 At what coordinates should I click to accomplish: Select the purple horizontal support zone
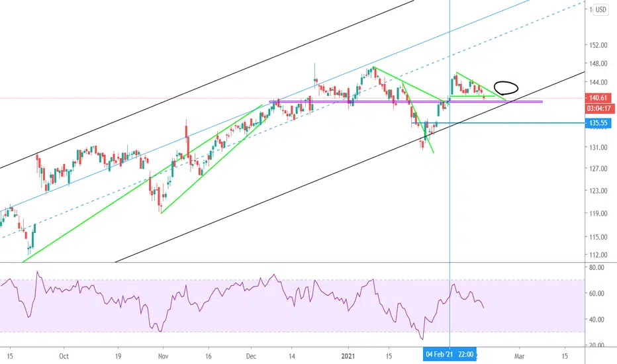pos(406,101)
